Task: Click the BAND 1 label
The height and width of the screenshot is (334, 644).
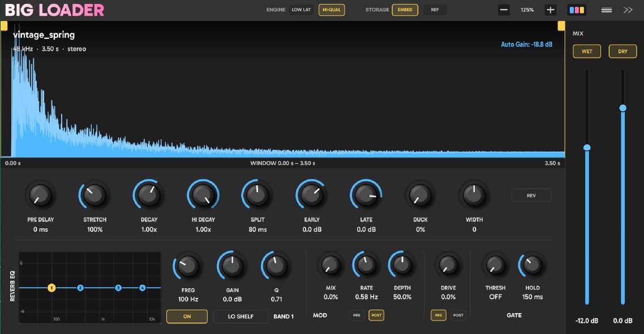Action: pos(284,316)
